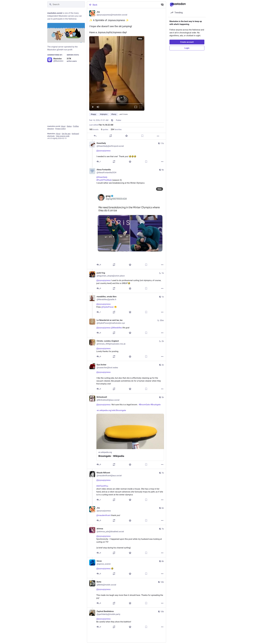Boost Joy's main post
The width and height of the screenshot is (253, 644).
[x=111, y=136]
